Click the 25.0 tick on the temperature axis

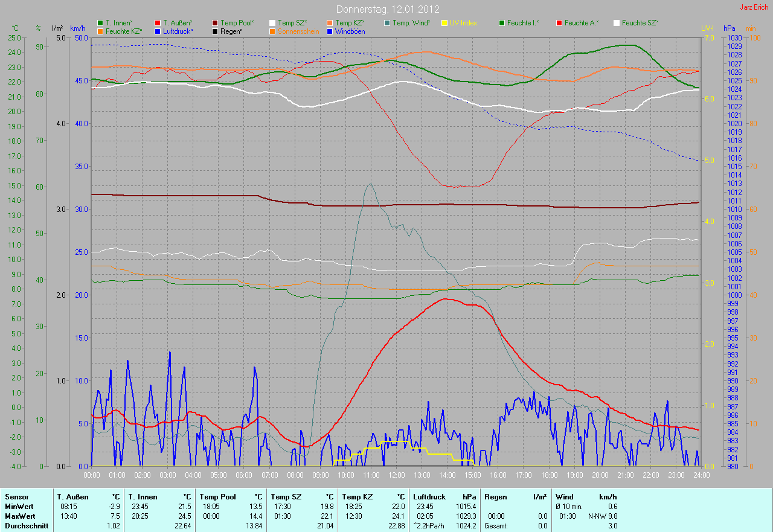(x=14, y=37)
